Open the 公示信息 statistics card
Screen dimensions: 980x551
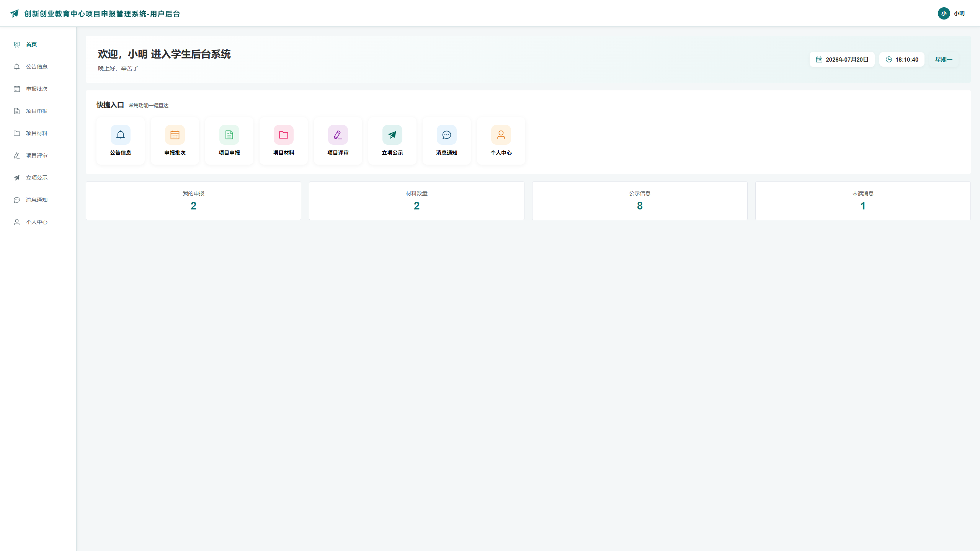[x=640, y=201]
